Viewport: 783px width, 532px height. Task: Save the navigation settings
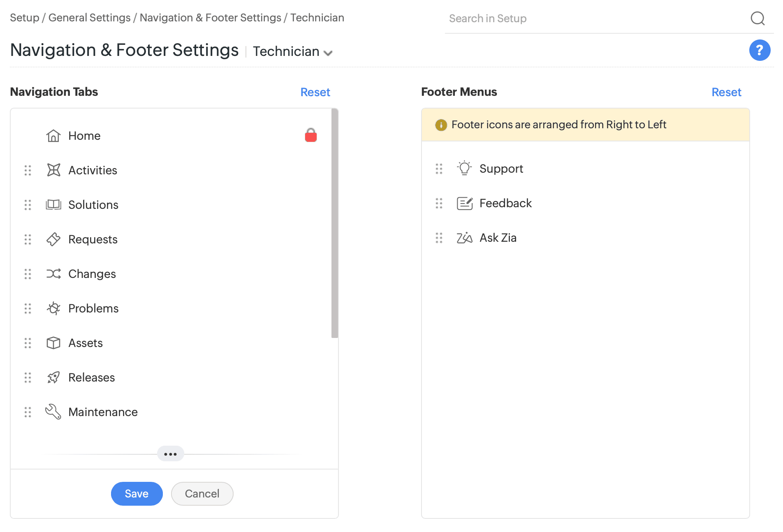[137, 493]
